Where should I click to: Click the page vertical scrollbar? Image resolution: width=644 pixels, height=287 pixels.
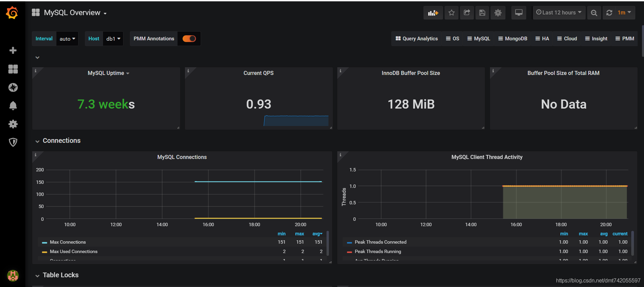(642, 40)
